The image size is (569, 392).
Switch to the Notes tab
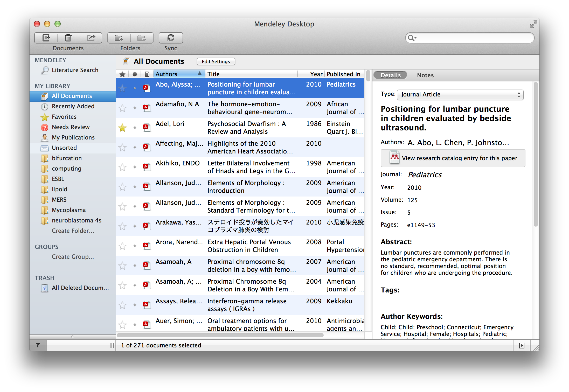pos(425,75)
